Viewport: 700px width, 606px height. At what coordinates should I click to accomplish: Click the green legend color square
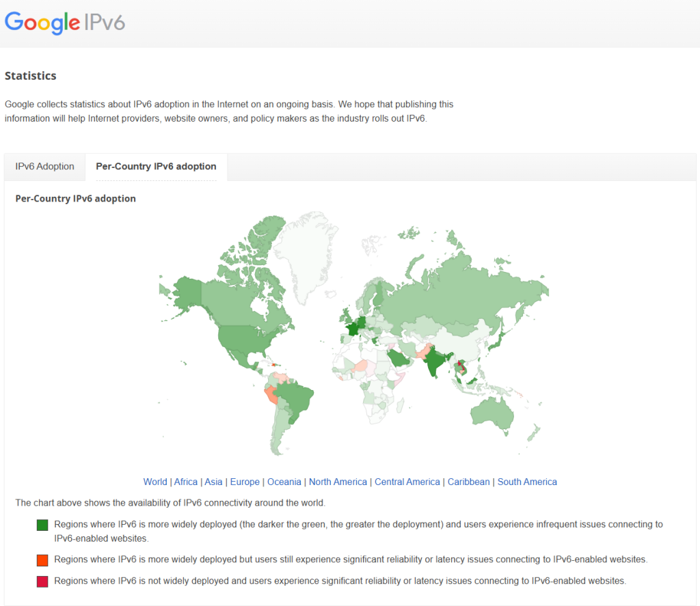tap(42, 525)
